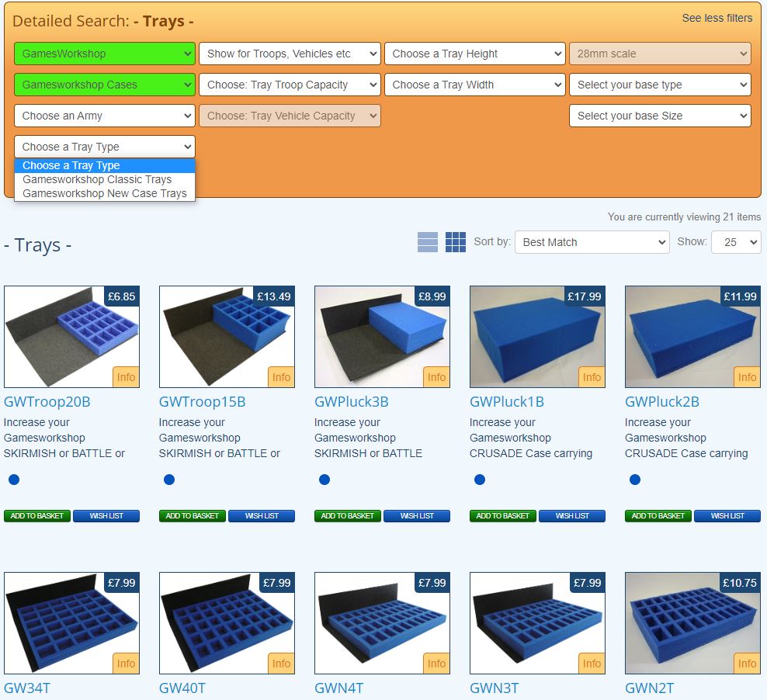767x700 pixels.
Task: Open the Sort by Best Match dropdown
Action: pos(591,242)
